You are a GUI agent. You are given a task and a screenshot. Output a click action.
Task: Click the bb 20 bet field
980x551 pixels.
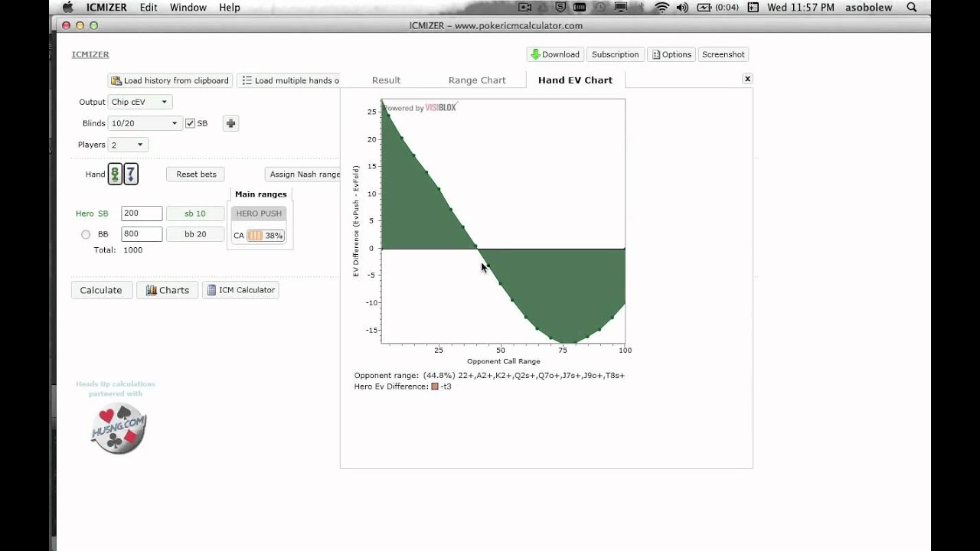coord(195,234)
